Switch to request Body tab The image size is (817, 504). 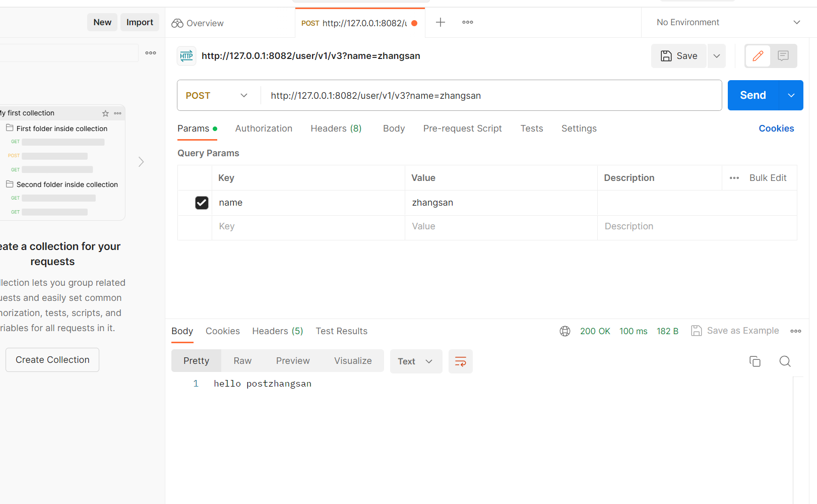(x=394, y=129)
